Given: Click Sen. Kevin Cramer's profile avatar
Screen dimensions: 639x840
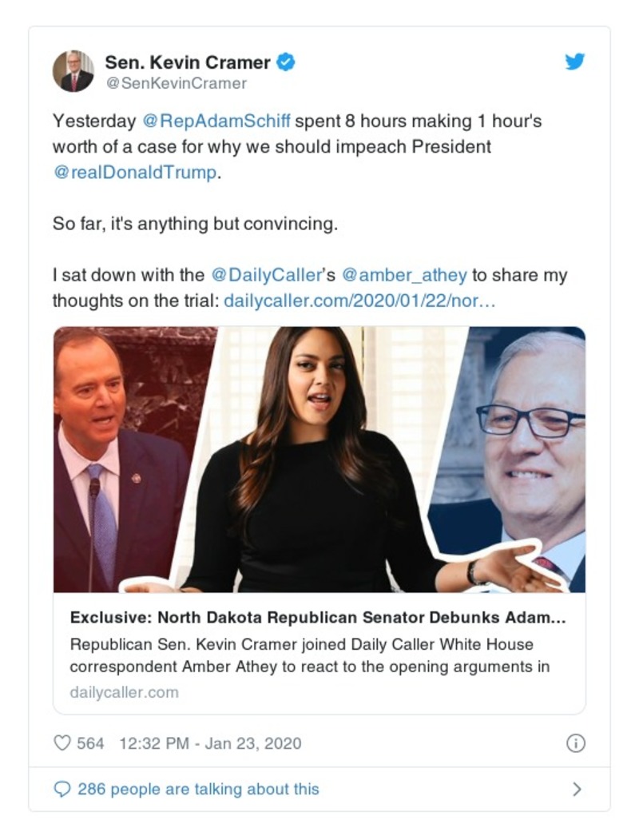Looking at the screenshot, I should point(73,71).
